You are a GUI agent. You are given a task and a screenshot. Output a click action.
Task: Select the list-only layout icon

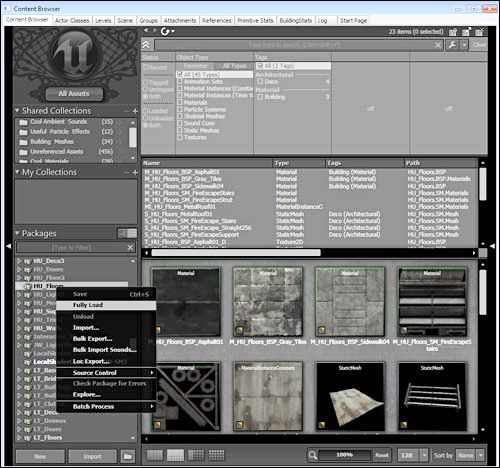tap(155, 455)
